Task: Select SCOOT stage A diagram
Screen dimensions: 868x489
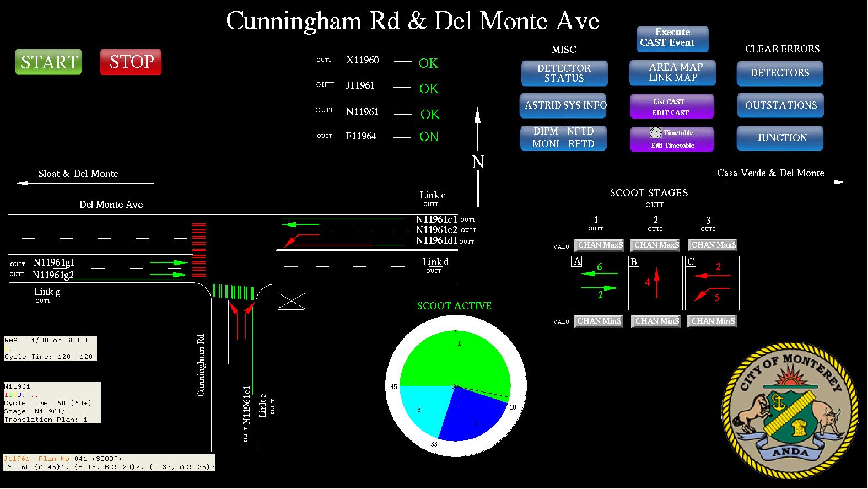Action: point(599,283)
